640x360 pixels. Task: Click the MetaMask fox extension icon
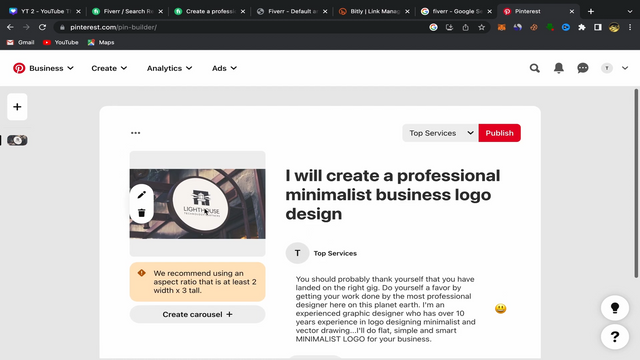[x=502, y=27]
